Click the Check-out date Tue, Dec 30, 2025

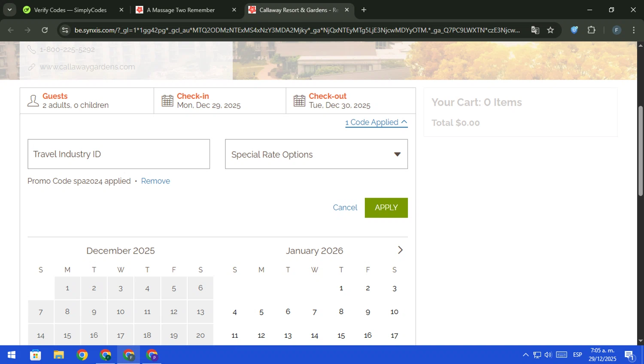point(340,105)
